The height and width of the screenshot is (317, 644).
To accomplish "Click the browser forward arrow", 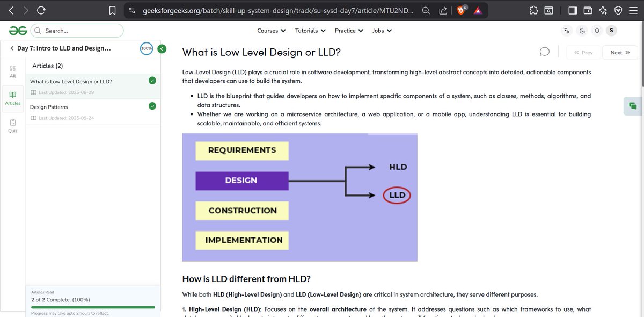I will pos(26,10).
